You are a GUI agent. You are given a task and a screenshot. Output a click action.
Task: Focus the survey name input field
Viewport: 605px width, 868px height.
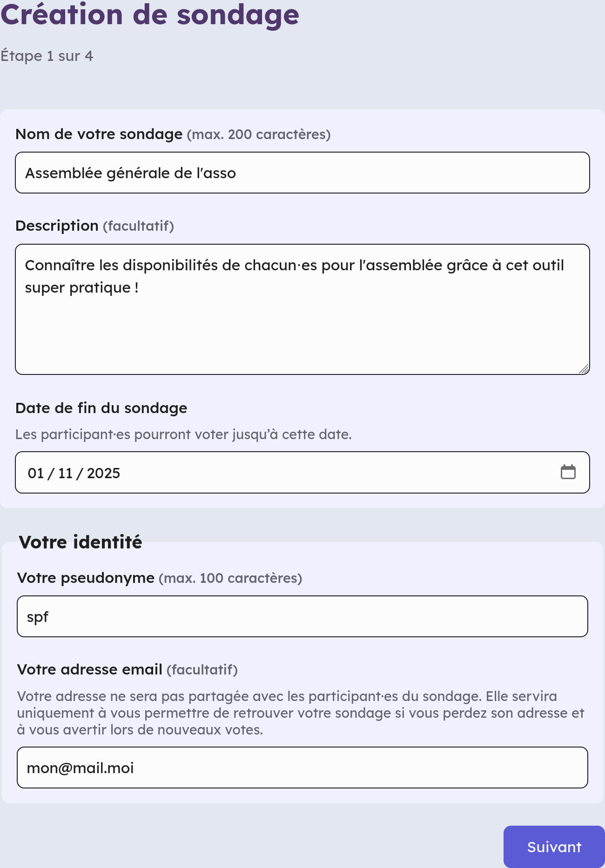point(302,173)
